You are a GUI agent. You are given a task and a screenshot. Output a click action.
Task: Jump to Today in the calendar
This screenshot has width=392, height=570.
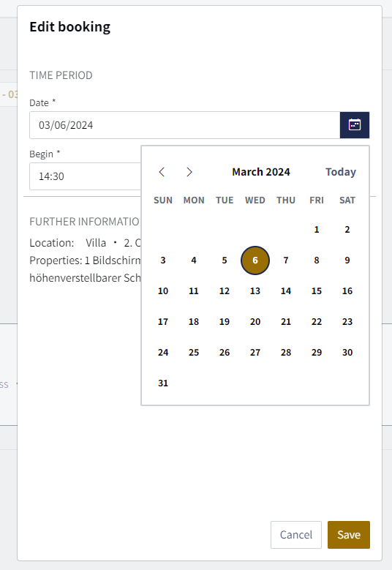[340, 172]
